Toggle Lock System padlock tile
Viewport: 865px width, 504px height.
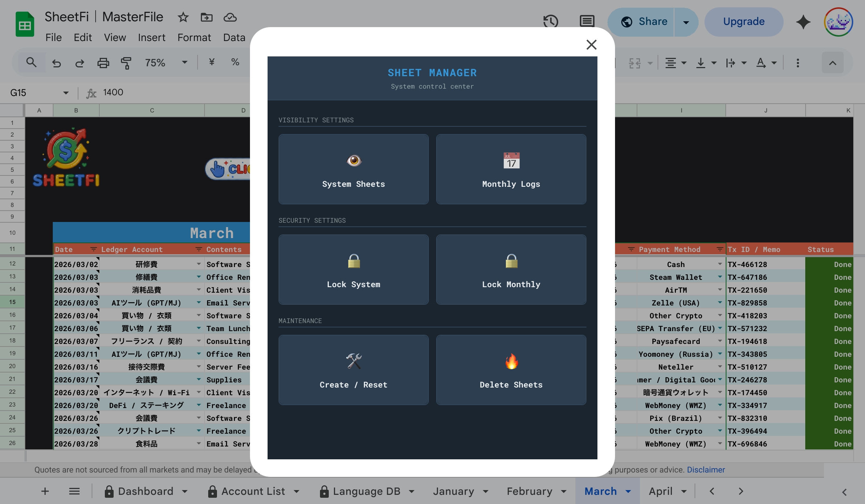(353, 270)
